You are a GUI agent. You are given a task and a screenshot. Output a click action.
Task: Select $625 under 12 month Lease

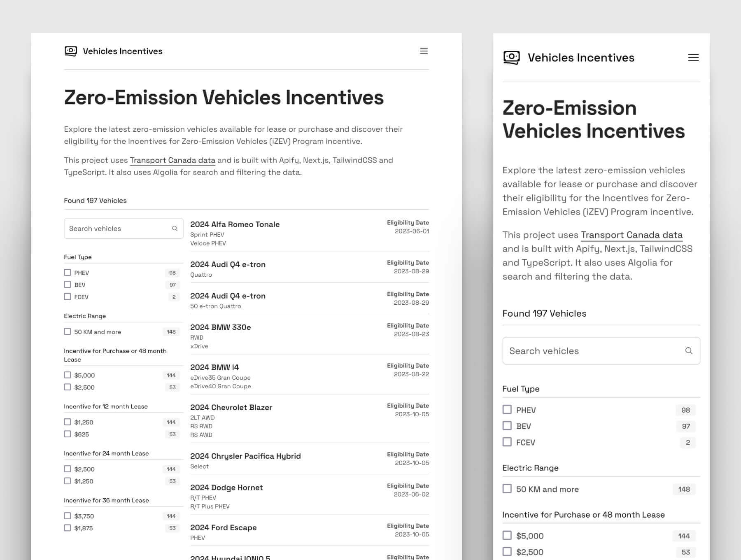pos(68,434)
